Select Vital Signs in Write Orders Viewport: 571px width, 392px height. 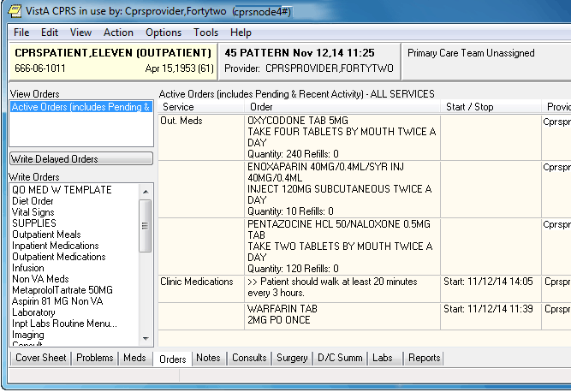coord(33,212)
